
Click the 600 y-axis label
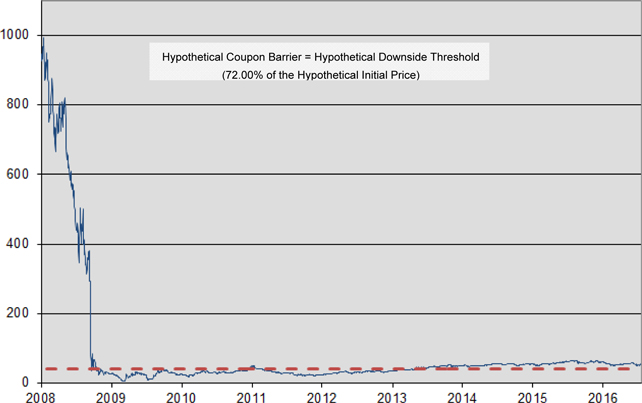(19, 174)
